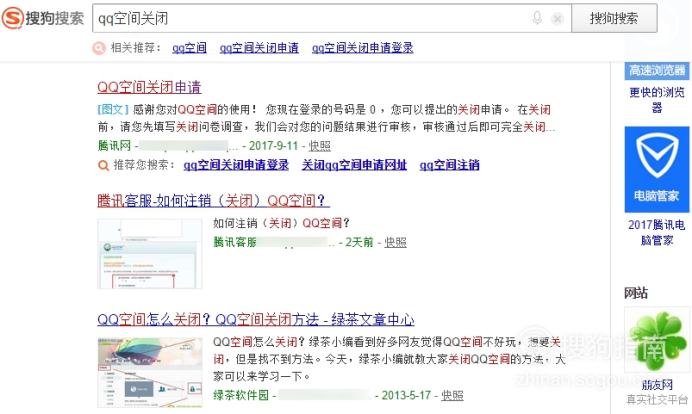
Task: Open result QQ空间关闭申请
Action: click(149, 87)
